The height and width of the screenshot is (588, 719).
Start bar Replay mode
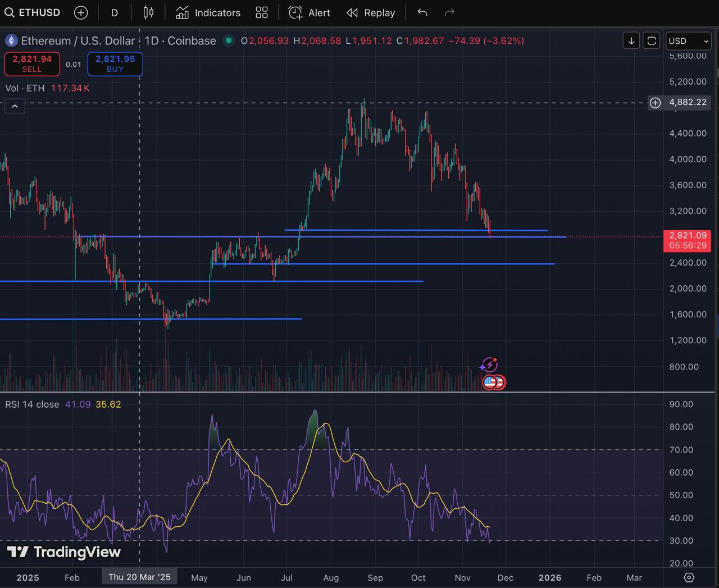coord(371,12)
